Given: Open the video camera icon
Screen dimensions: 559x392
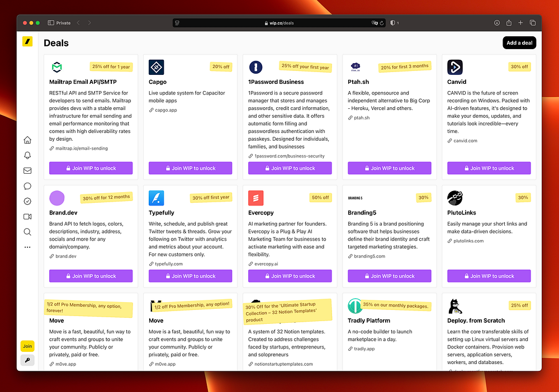Looking at the screenshot, I should [27, 217].
